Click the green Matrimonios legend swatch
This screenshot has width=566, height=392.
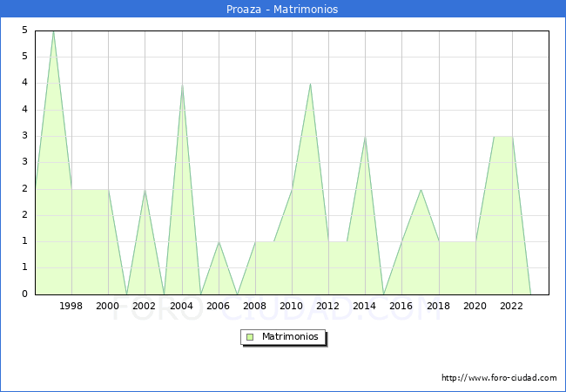pos(250,336)
